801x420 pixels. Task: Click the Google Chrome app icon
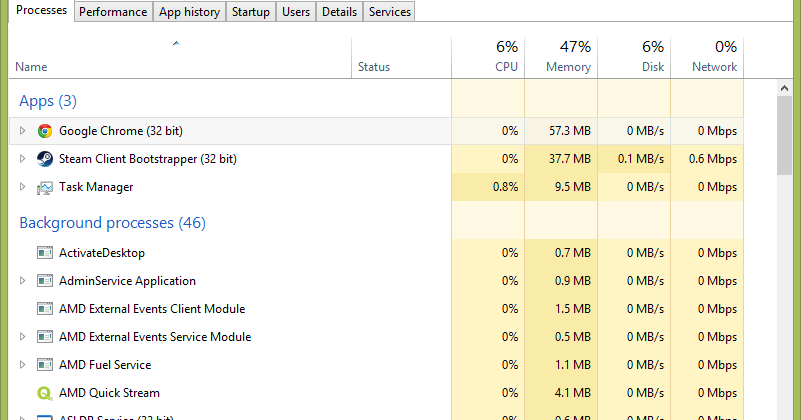[x=44, y=131]
